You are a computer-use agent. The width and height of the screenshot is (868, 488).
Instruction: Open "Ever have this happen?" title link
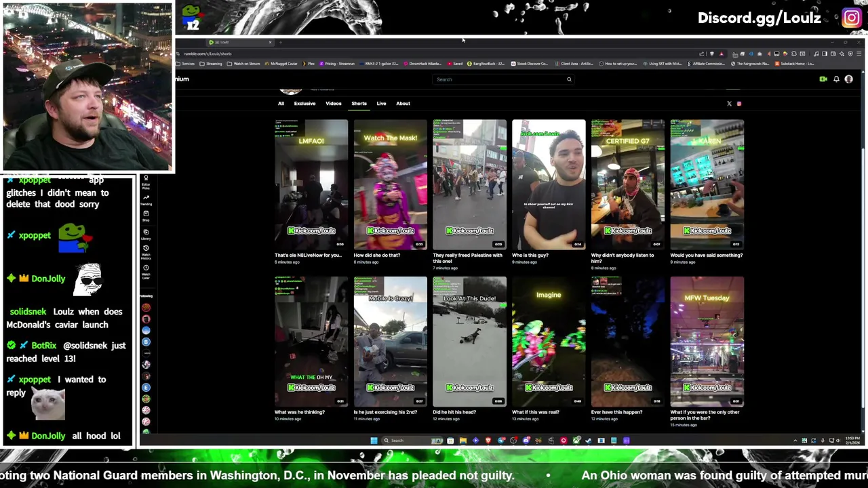616,412
